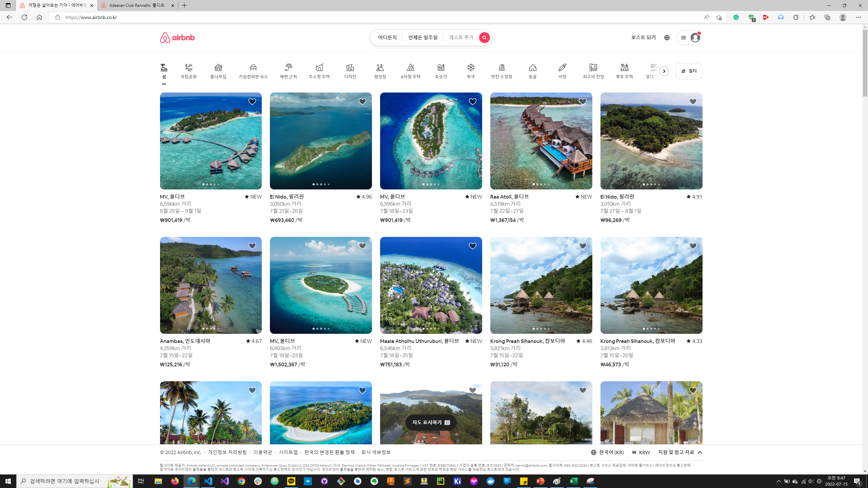Viewport: 868px width, 488px height.
Task: Switch to the Adaaran Club Rannalhi browser tab
Action: tap(137, 5)
